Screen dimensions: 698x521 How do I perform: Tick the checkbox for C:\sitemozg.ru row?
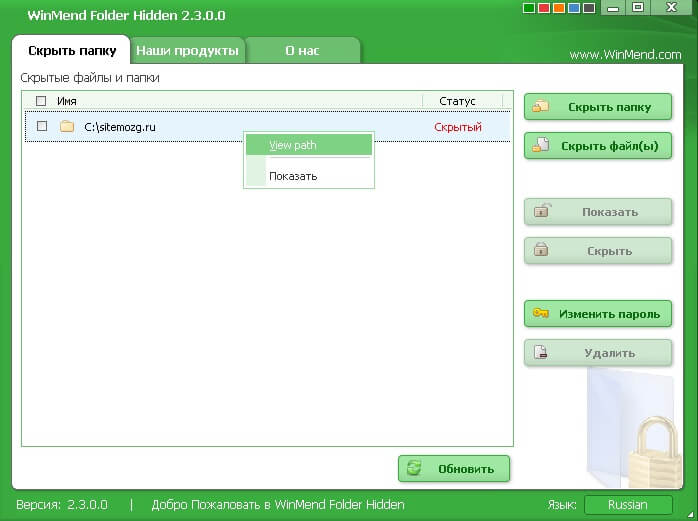42,127
